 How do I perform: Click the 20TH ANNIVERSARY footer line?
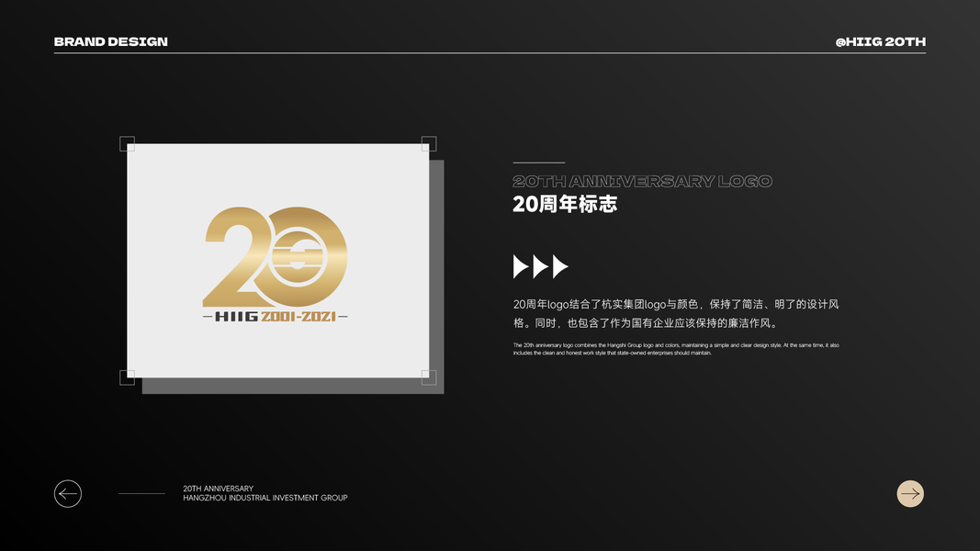pyautogui.click(x=218, y=489)
